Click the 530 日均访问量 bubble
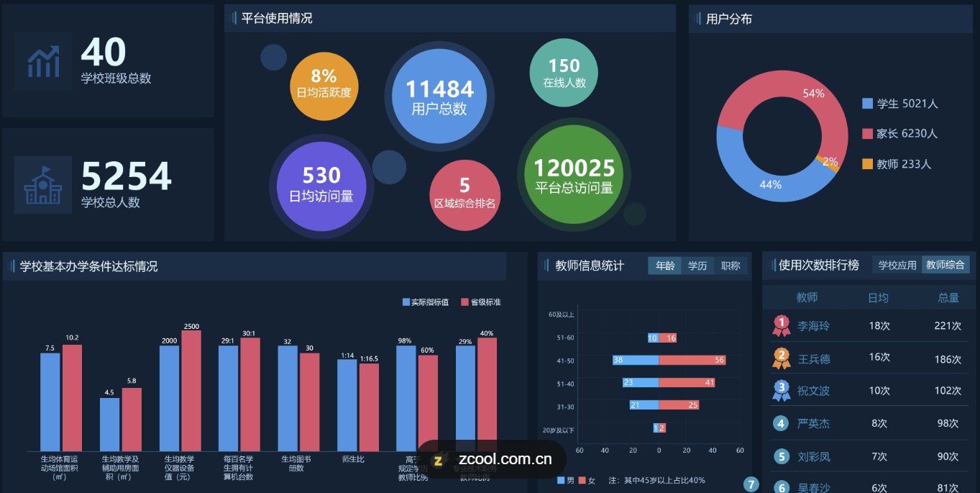 tap(321, 186)
